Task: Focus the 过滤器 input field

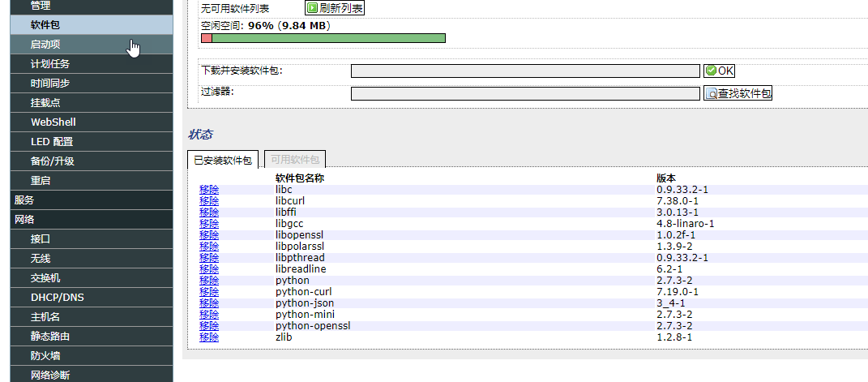Action: (525, 93)
